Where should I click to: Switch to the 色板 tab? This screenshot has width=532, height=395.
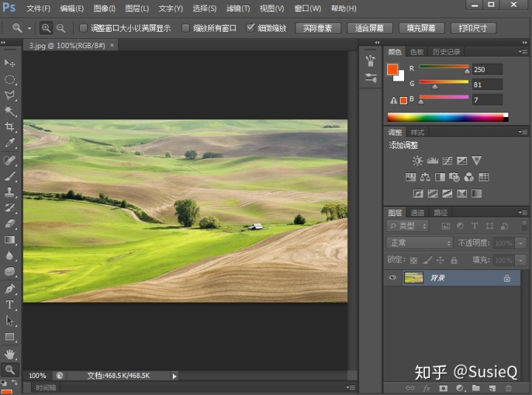point(417,52)
